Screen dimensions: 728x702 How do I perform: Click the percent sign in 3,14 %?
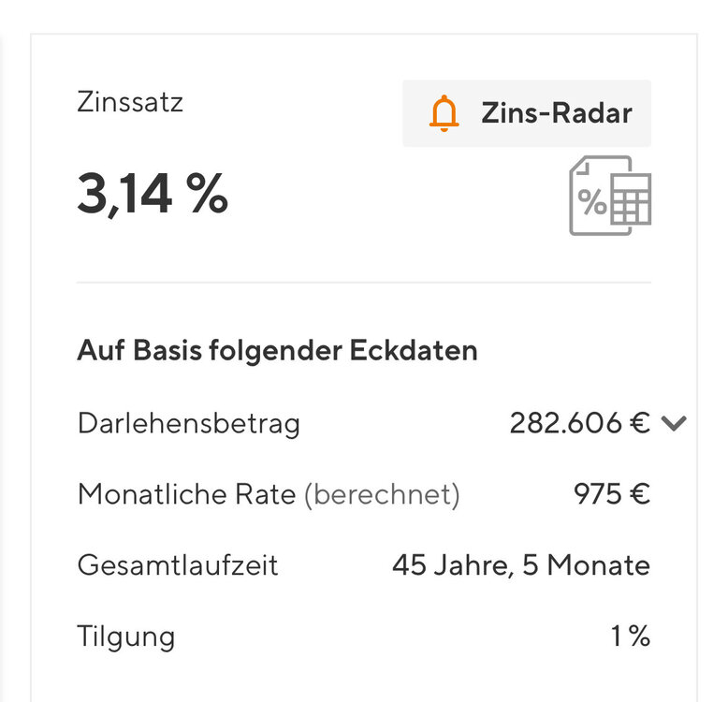[207, 195]
